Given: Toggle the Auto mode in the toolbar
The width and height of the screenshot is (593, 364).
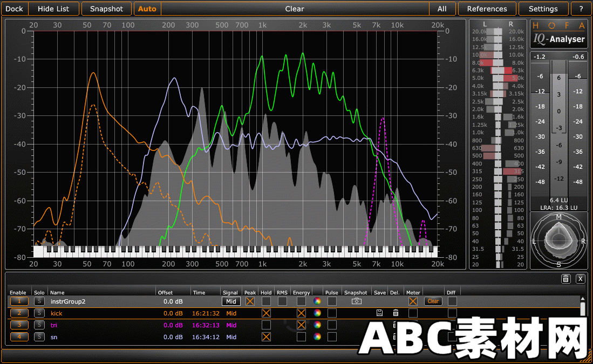Looking at the screenshot, I should pyautogui.click(x=147, y=8).
